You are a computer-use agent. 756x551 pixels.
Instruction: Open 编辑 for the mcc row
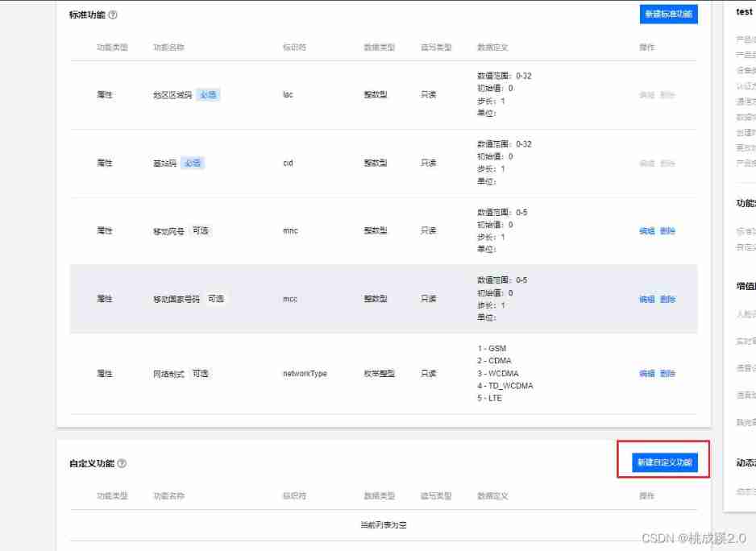646,299
